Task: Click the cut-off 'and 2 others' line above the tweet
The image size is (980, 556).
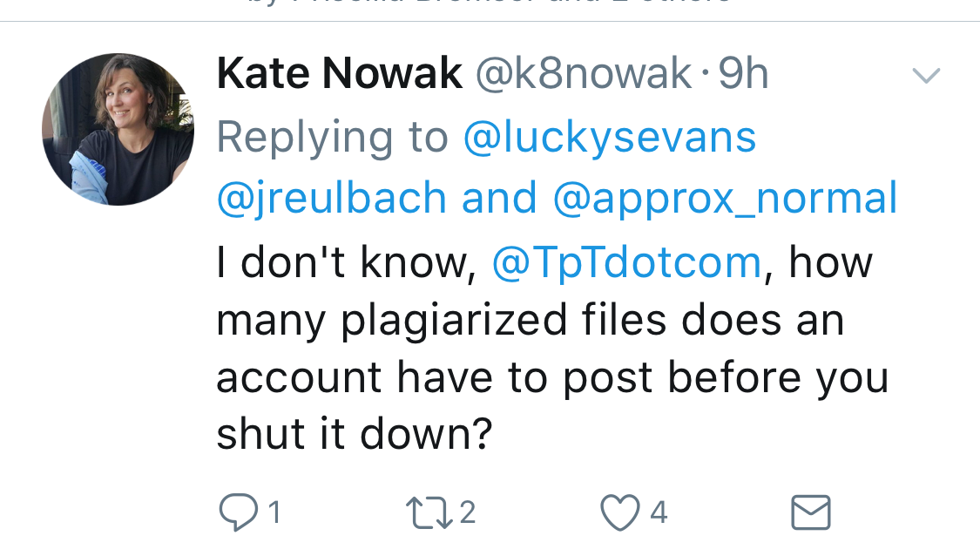Action: pos(488,4)
